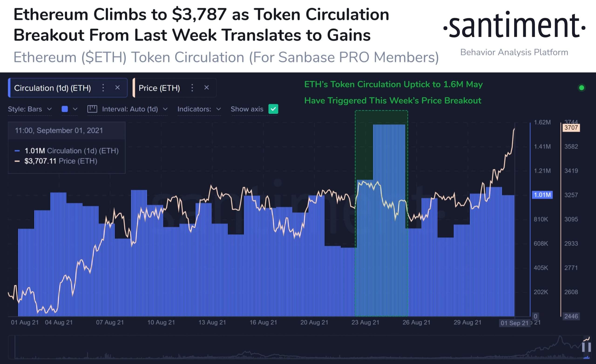This screenshot has width=596, height=364.
Task: Open the Indicators dropdown
Action: pyautogui.click(x=199, y=109)
